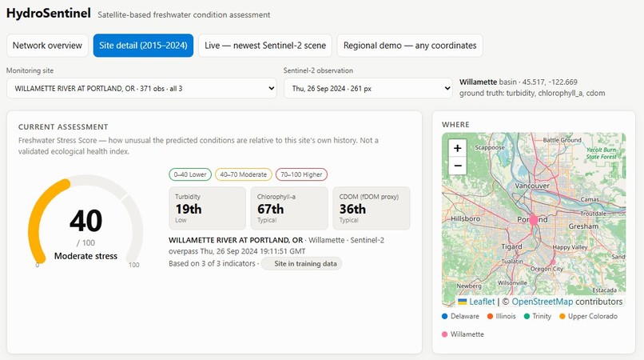Click the 0–40 Lower range pill
This screenshot has width=644, height=360.
pos(190,174)
